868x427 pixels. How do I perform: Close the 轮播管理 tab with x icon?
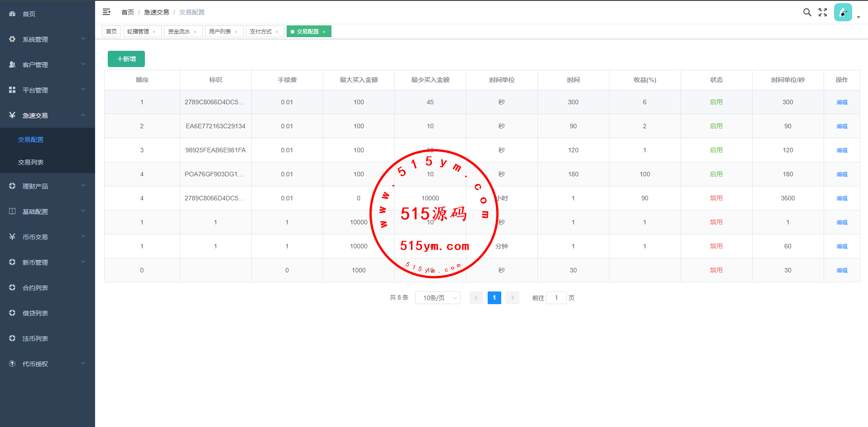154,32
